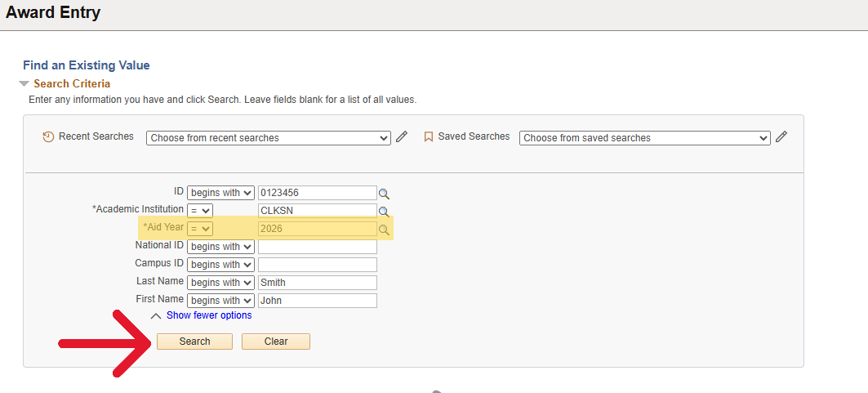
Task: Change the Campus ID operator dropdown
Action: [x=220, y=265]
